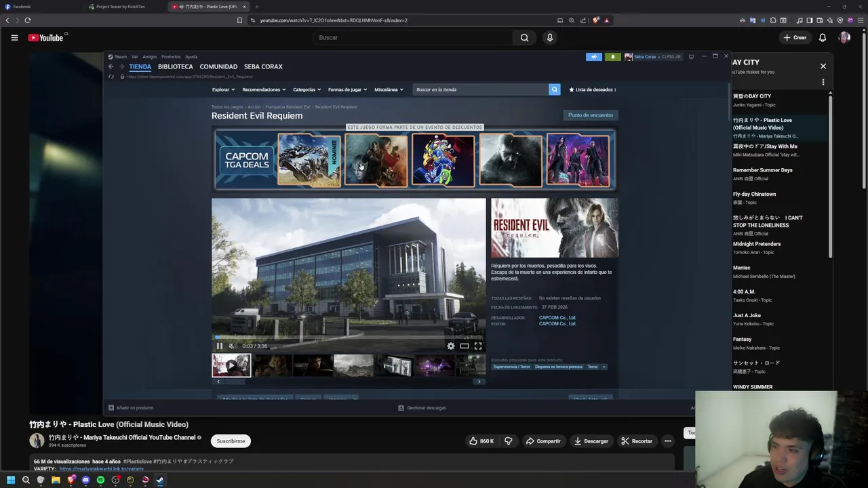Image resolution: width=868 pixels, height=488 pixels.
Task: Open the CAPCOM TGA DEALS banner
Action: tap(247, 161)
